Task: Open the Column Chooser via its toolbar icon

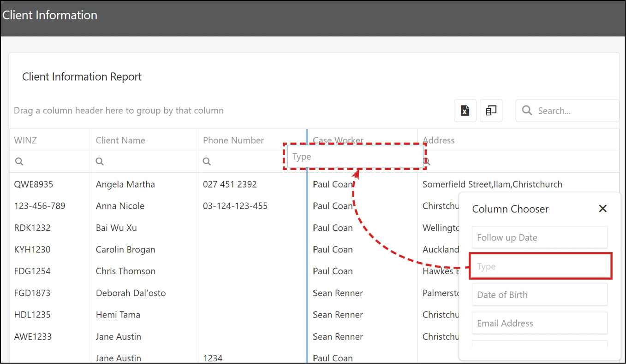Action: coord(491,111)
